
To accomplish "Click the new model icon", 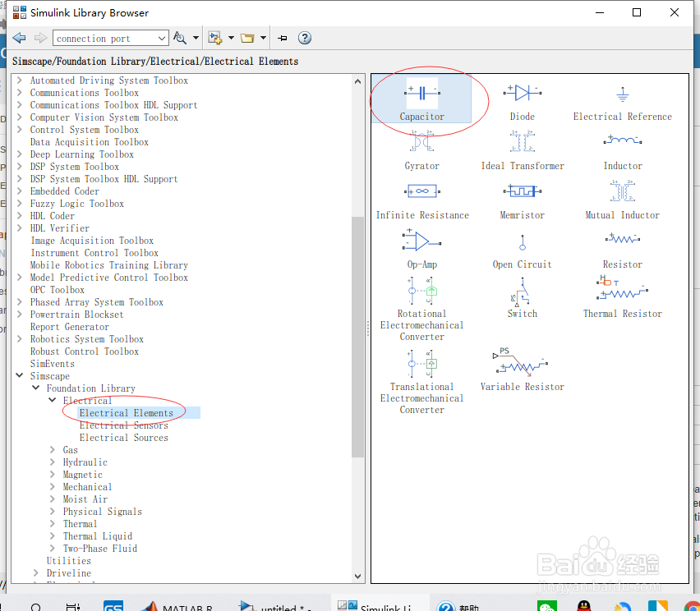I will pyautogui.click(x=215, y=38).
